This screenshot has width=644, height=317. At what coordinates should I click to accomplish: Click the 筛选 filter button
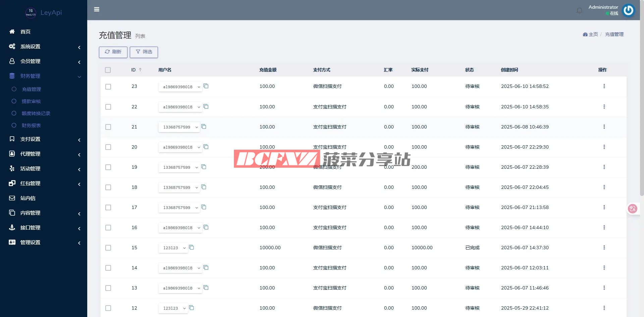(144, 52)
